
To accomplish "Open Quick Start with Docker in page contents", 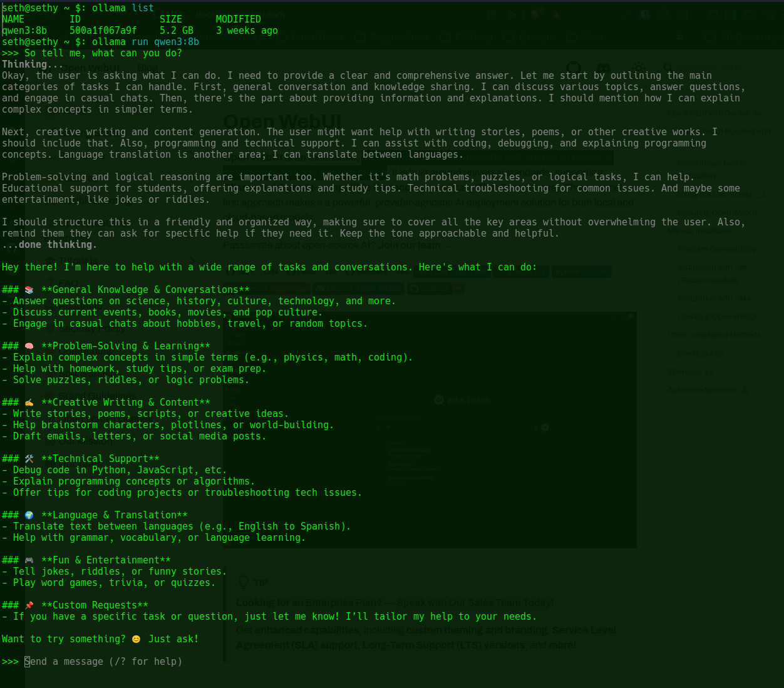I will tap(714, 113).
